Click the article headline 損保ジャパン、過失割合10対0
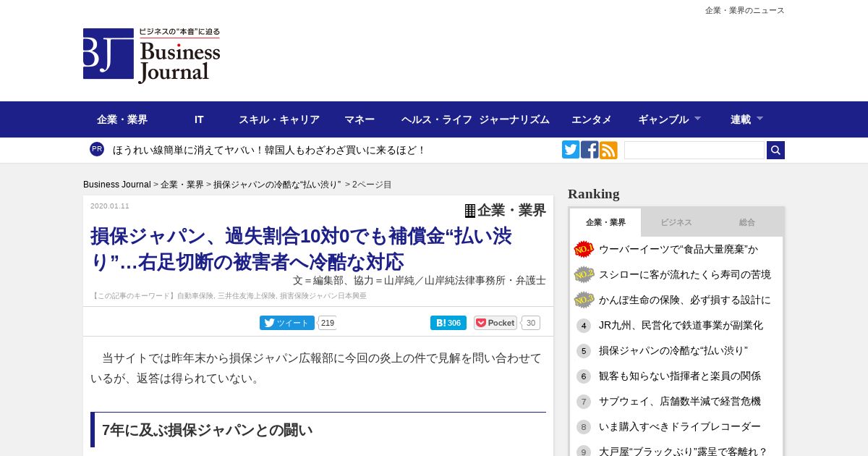The height and width of the screenshot is (456, 868). coord(301,248)
